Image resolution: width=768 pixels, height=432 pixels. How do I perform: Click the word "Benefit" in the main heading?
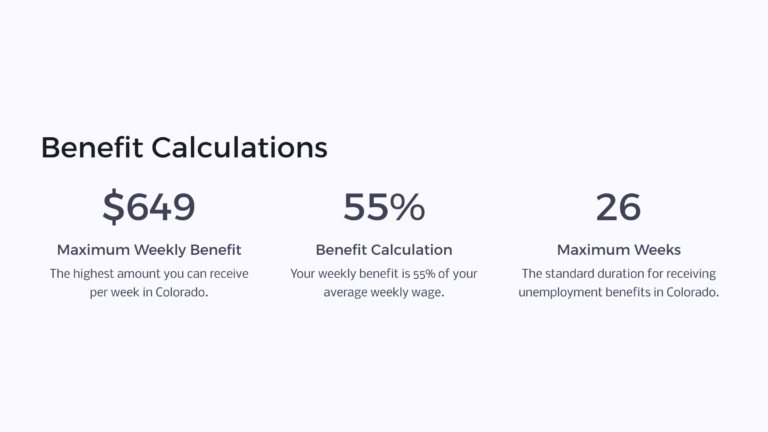pyautogui.click(x=93, y=148)
